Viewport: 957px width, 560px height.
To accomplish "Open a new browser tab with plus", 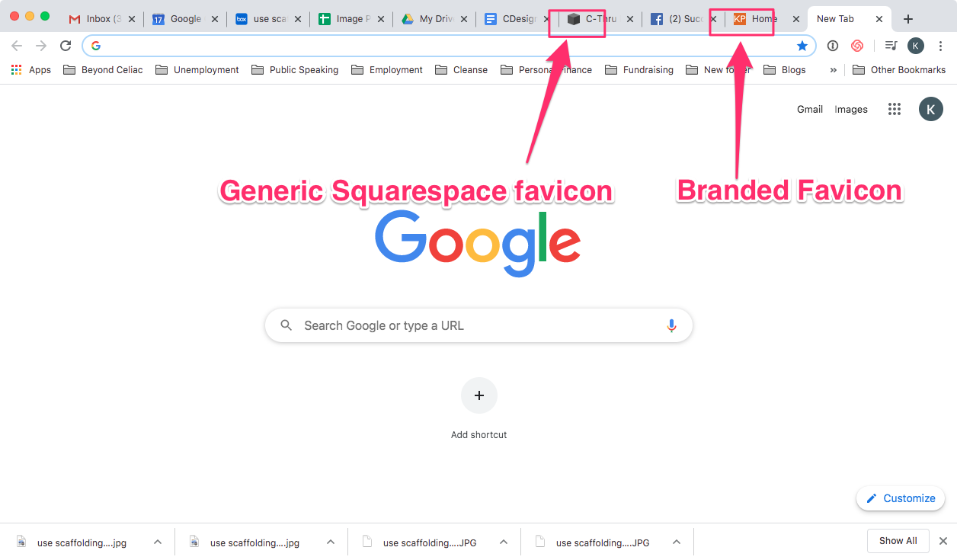I will coord(907,19).
